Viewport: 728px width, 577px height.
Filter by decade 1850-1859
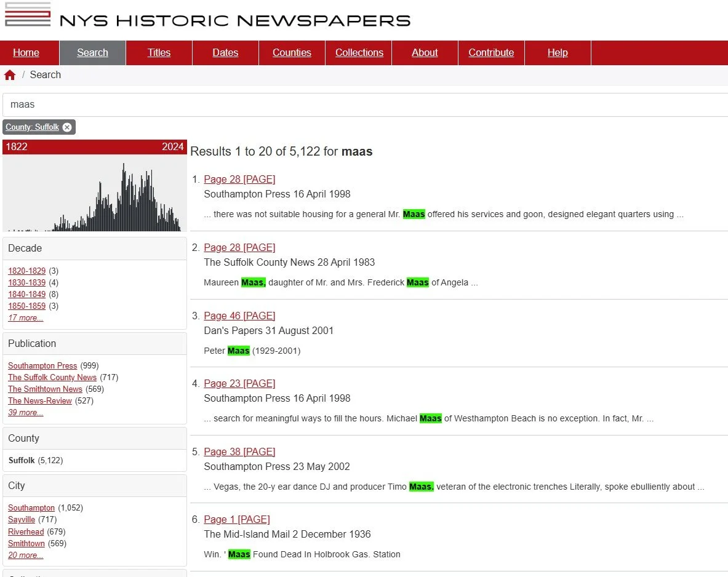27,306
